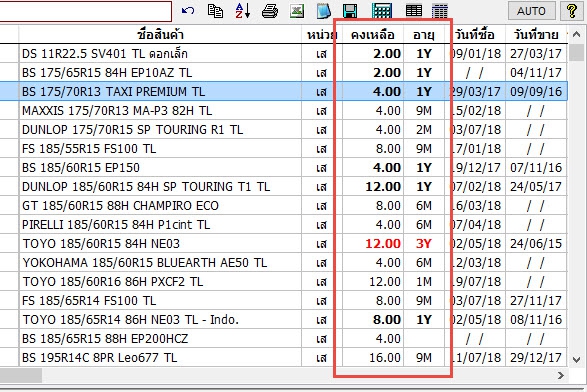587x392 pixels.
Task: Click vertical scrollbar up arrow
Action: pyautogui.click(x=577, y=35)
